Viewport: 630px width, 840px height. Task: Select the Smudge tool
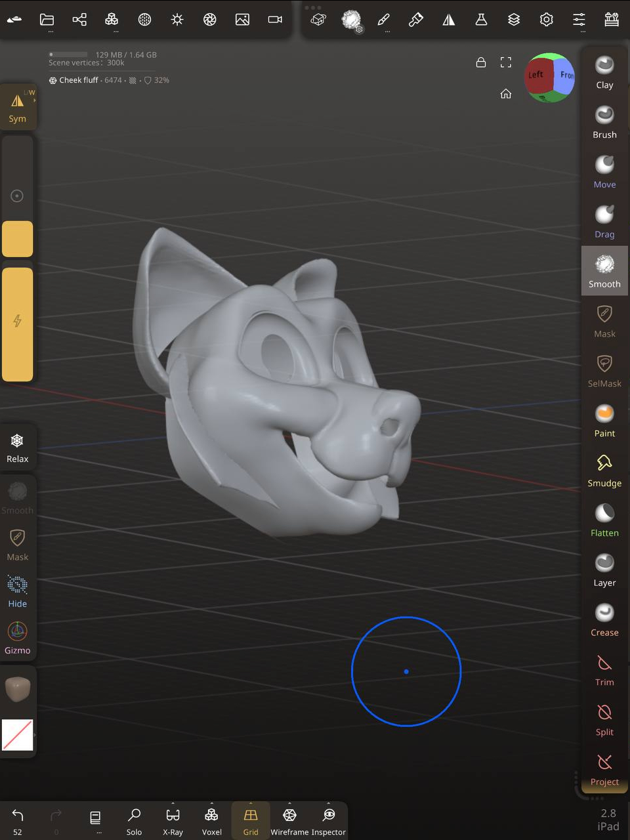click(604, 470)
